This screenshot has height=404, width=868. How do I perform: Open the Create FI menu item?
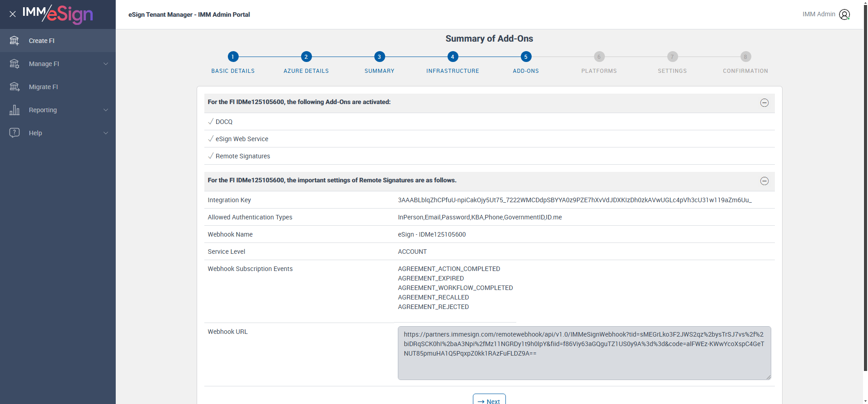coord(58,41)
